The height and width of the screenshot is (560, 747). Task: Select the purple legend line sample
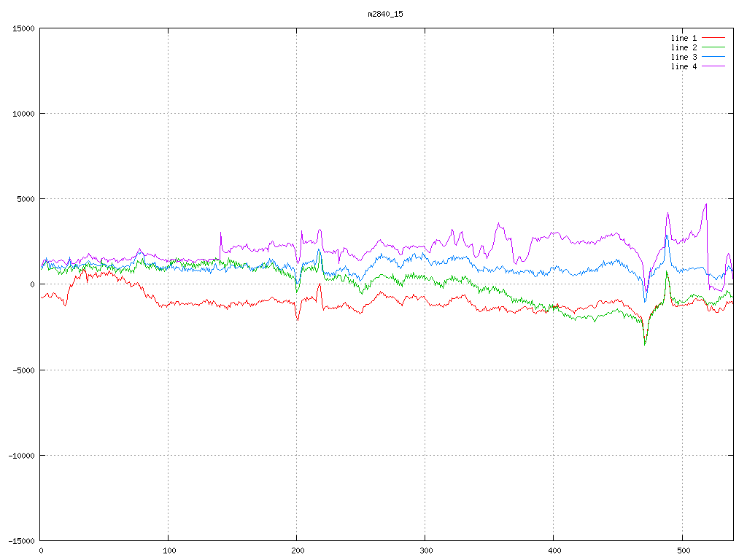point(713,66)
